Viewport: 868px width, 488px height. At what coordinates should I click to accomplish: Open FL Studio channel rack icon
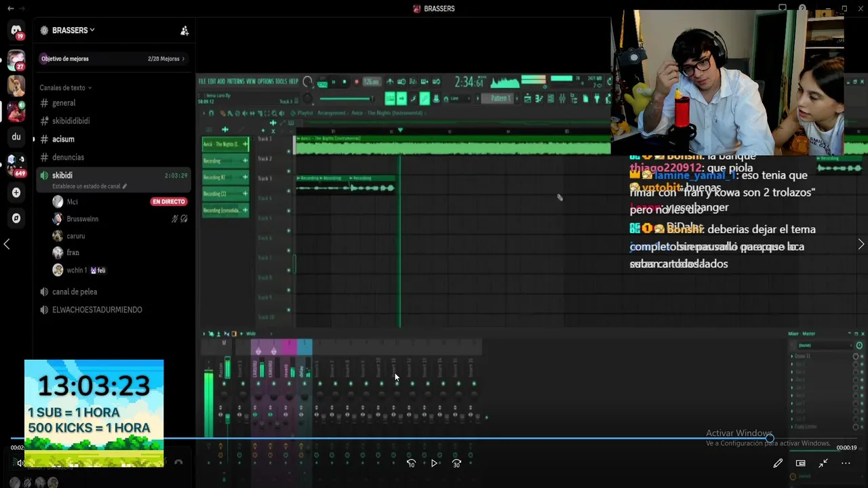coord(551,99)
